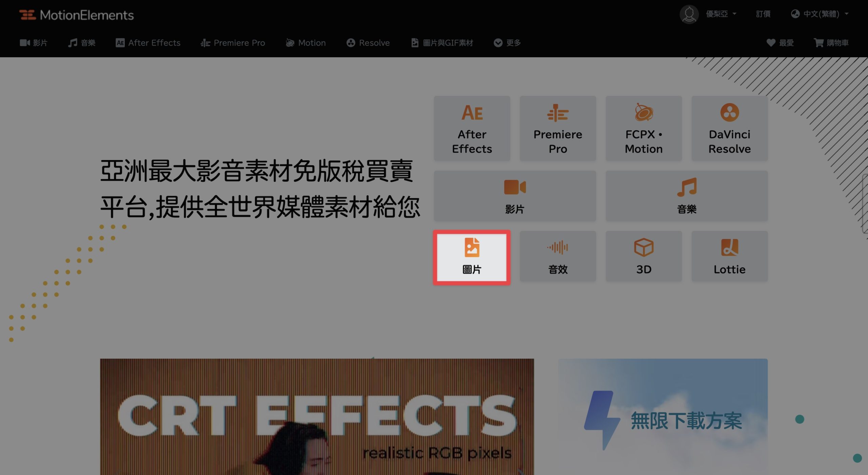Image resolution: width=868 pixels, height=475 pixels.
Task: Open the 音效 sound effects tile
Action: pos(558,256)
